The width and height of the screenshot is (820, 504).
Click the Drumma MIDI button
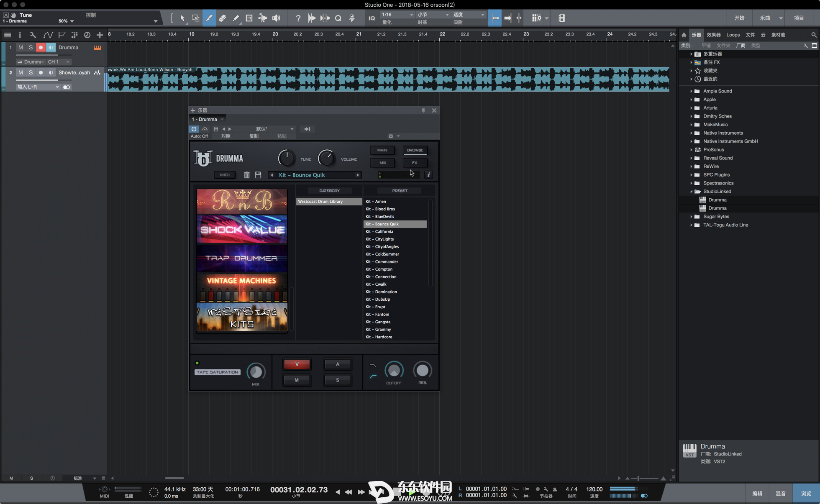[x=225, y=175]
